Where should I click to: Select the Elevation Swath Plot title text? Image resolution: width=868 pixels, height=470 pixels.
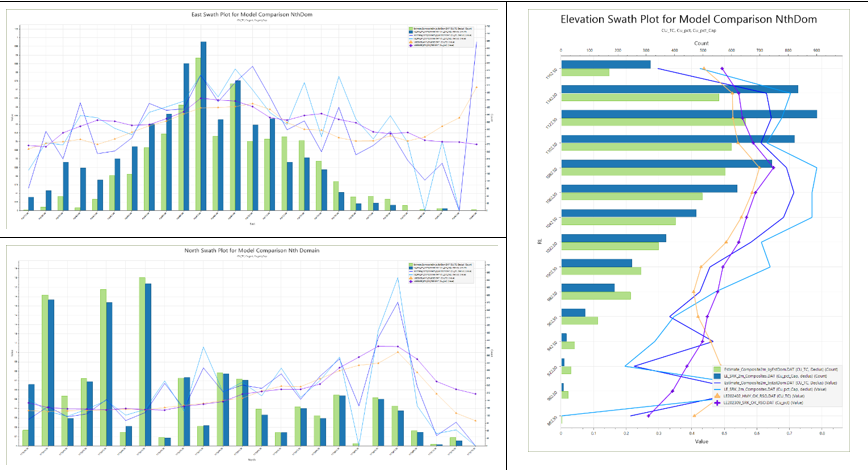(688, 19)
